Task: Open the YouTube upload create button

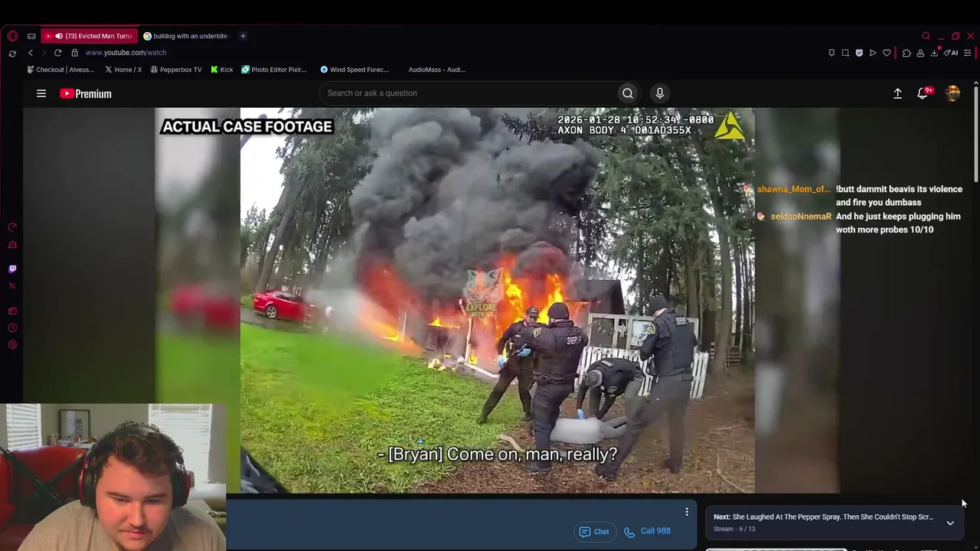Action: [897, 93]
